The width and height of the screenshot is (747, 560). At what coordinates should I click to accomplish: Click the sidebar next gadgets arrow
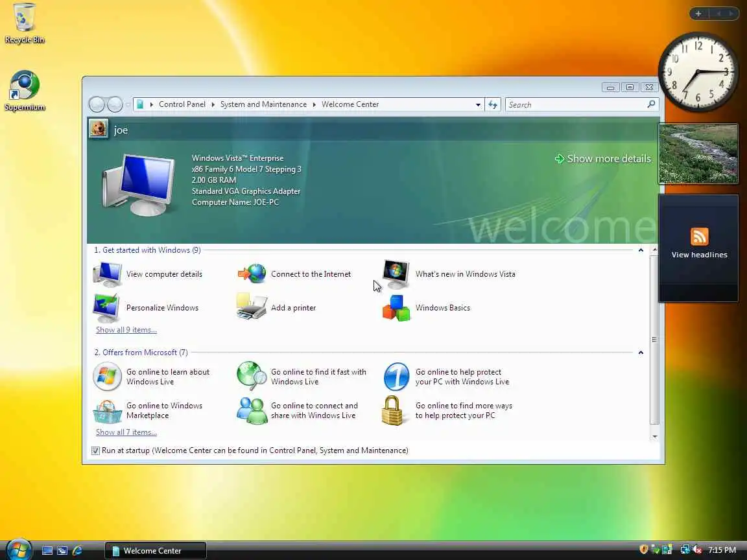(731, 14)
